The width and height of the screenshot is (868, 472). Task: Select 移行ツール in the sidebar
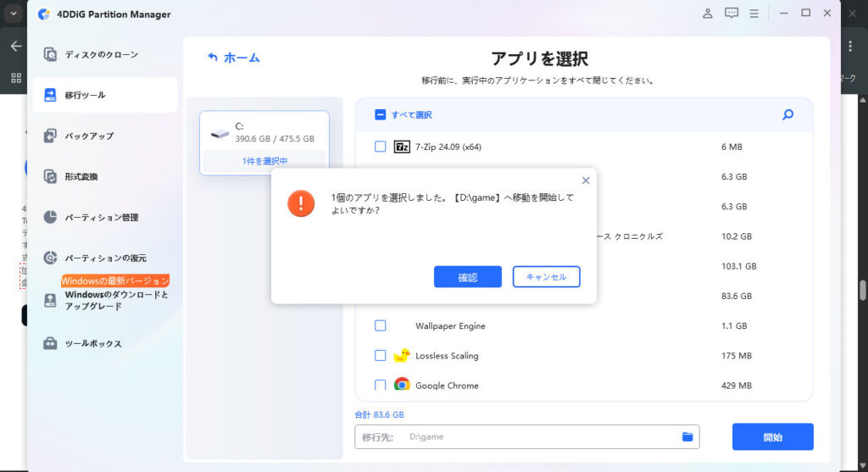(105, 95)
